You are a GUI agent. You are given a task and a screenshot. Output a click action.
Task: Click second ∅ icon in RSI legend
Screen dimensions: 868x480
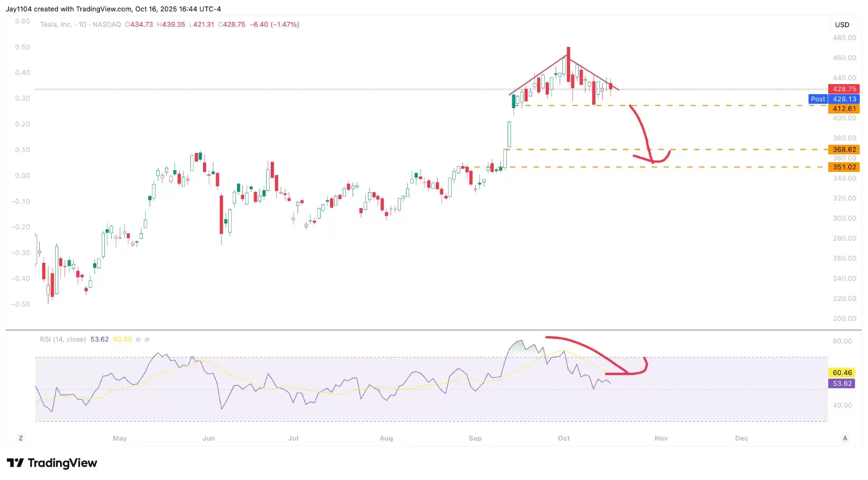147,339
